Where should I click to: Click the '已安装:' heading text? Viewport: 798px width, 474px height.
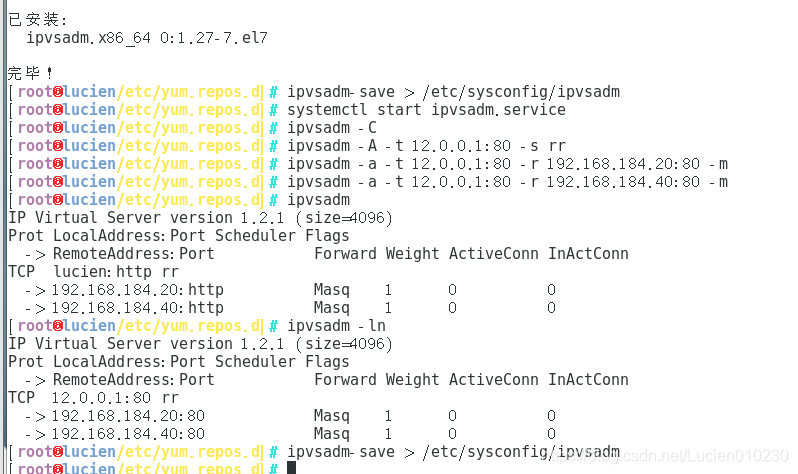[x=38, y=19]
